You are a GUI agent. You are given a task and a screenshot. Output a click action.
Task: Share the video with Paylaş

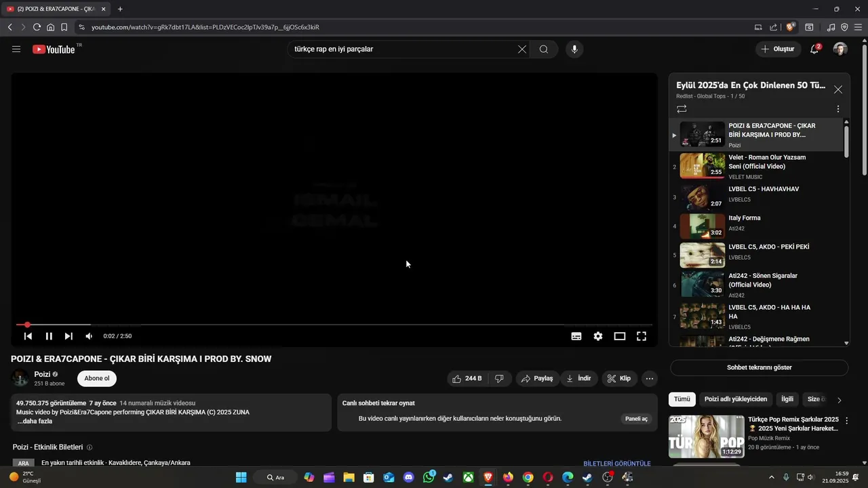[537, 378]
